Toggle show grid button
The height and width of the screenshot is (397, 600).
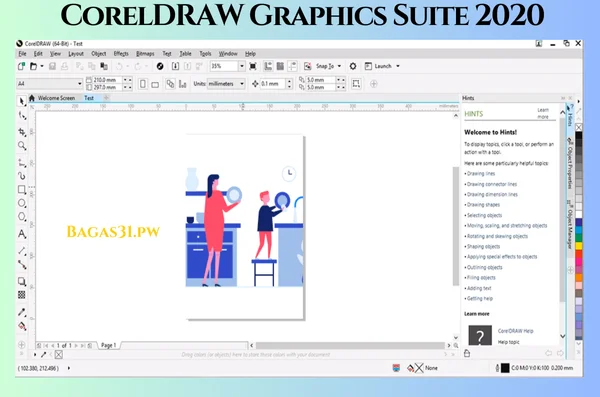[x=280, y=66]
